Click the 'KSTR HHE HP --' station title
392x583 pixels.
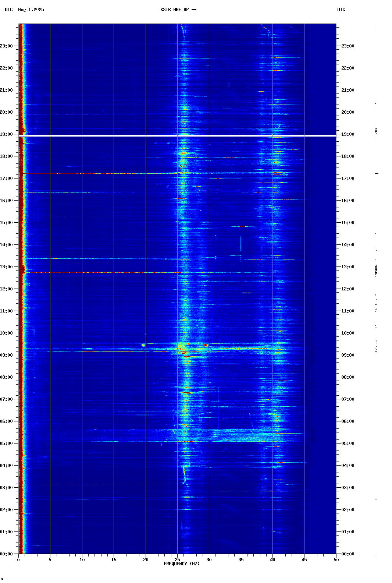[x=178, y=10]
